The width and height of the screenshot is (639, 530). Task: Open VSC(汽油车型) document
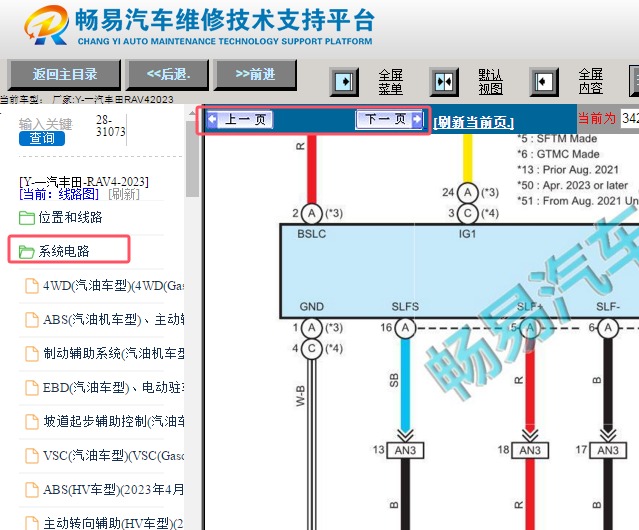tap(114, 455)
